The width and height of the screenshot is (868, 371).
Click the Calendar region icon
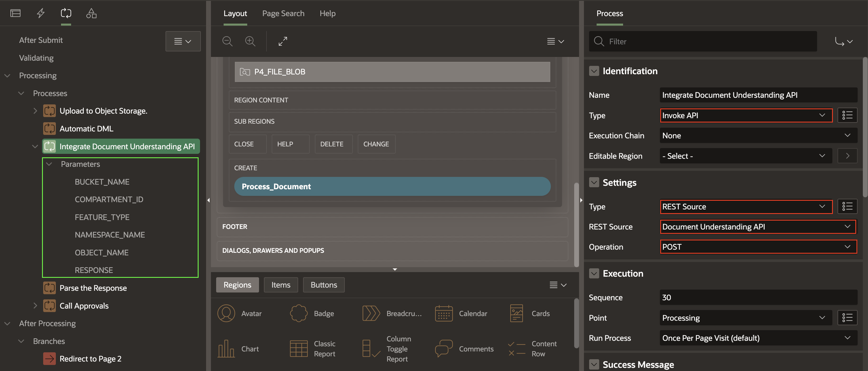click(443, 313)
